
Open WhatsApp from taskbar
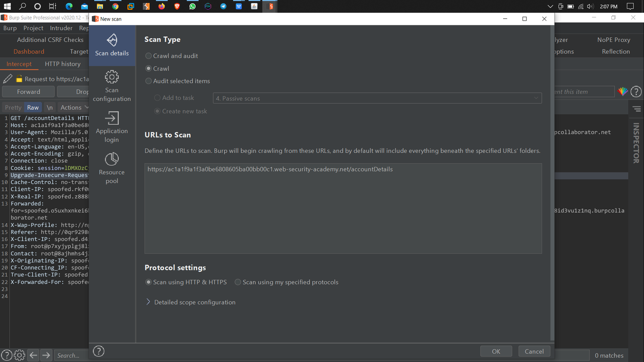[192, 6]
